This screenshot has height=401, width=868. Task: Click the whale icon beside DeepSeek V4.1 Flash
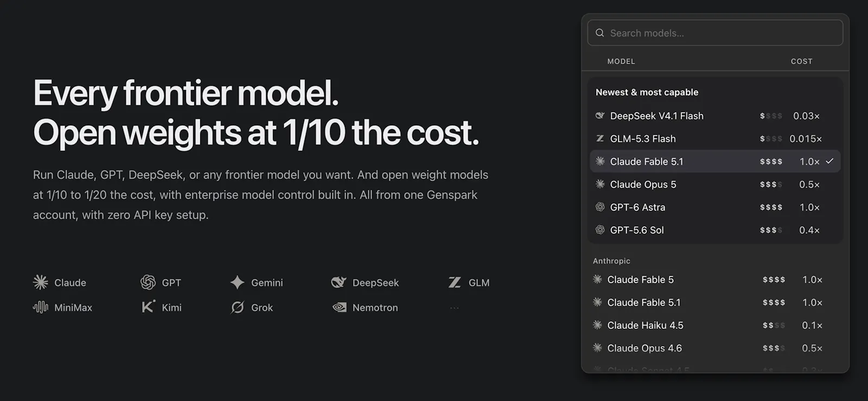[600, 116]
